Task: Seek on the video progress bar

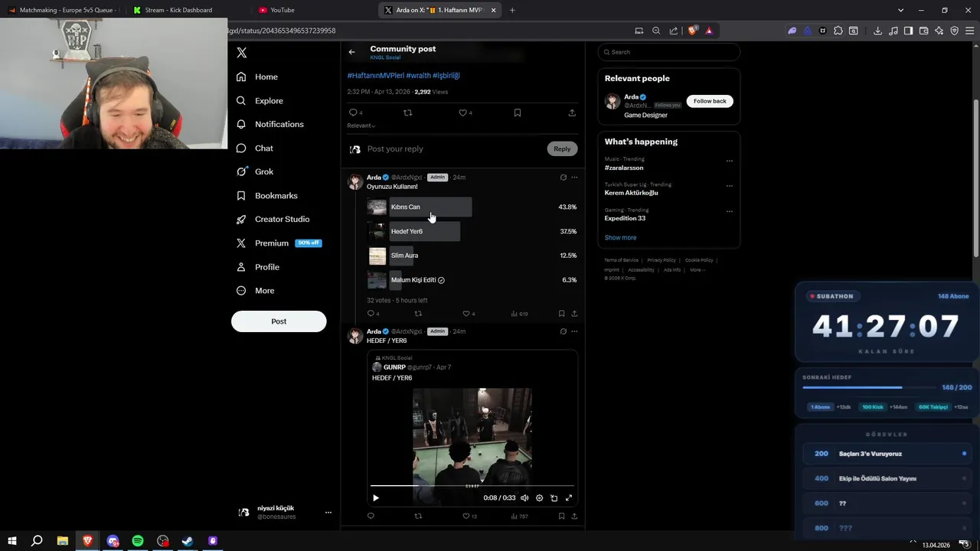Action: (472, 486)
